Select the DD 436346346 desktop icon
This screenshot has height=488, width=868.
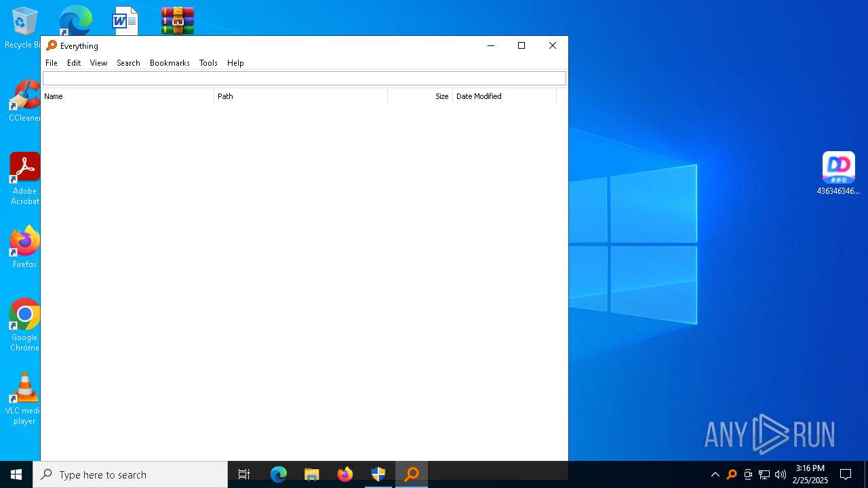(838, 174)
